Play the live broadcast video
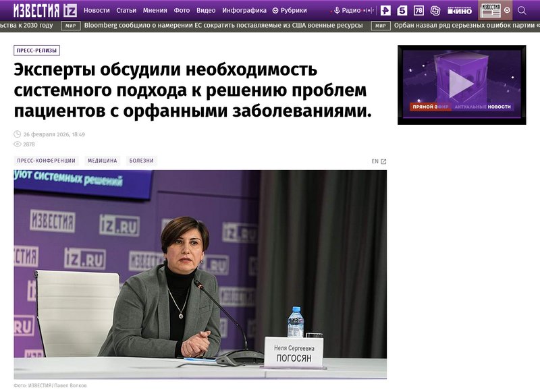 (462, 84)
